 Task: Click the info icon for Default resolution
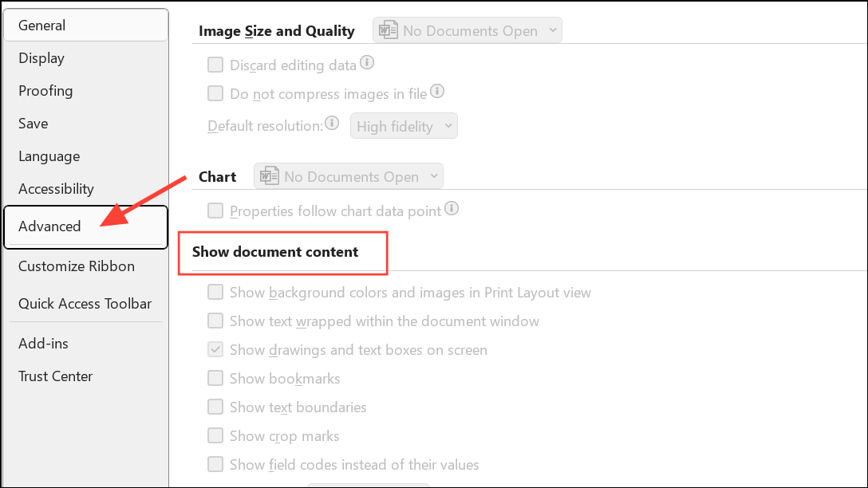331,122
